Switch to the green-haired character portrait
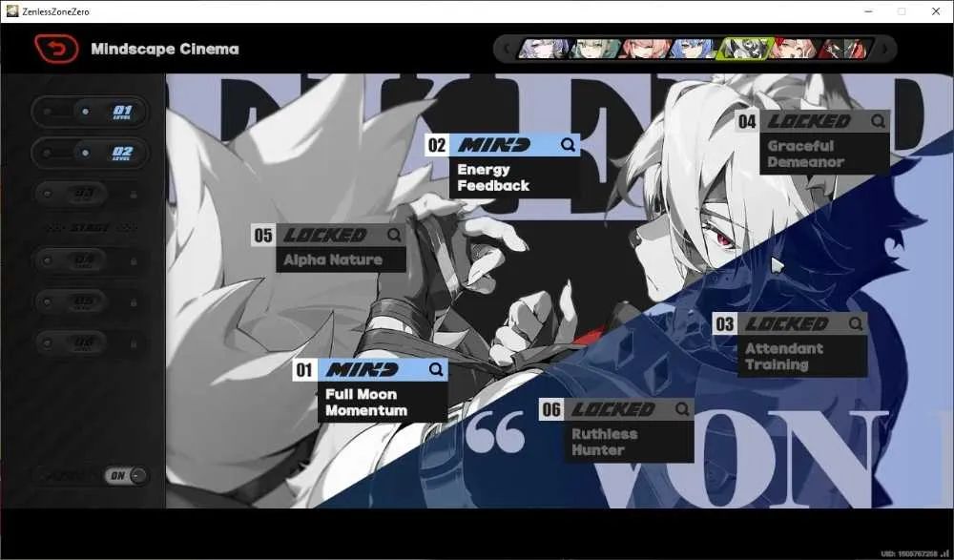Screen dimensions: 954x560 click(595, 49)
